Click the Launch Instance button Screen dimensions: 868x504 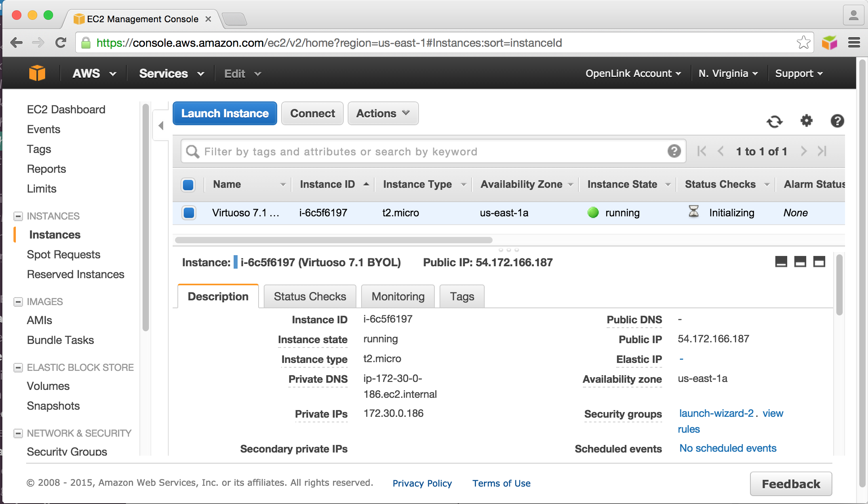tap(225, 113)
